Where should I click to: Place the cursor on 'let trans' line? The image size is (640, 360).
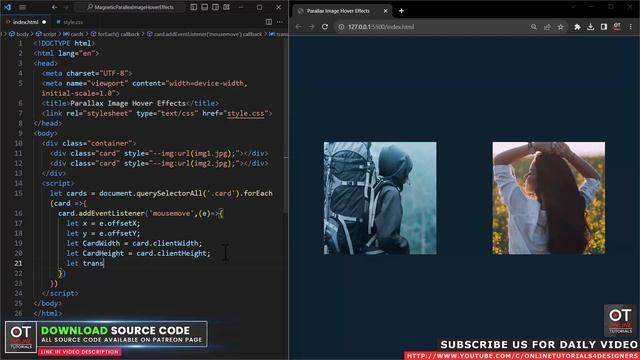(85, 263)
